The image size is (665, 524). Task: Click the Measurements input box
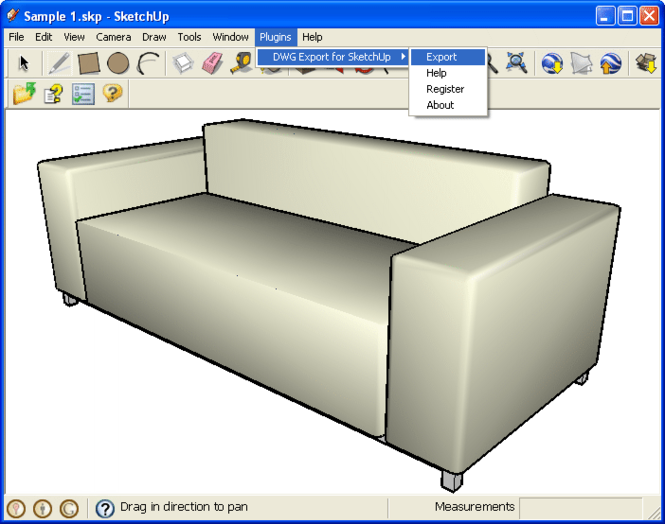pos(581,507)
